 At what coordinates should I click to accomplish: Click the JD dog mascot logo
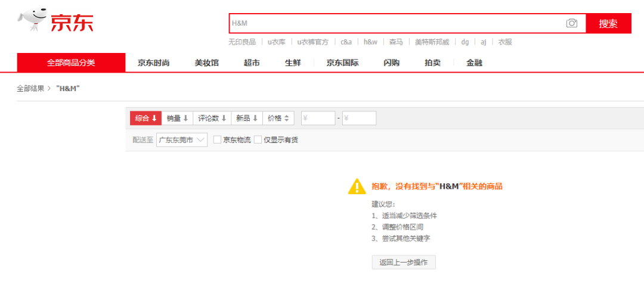coord(32,21)
